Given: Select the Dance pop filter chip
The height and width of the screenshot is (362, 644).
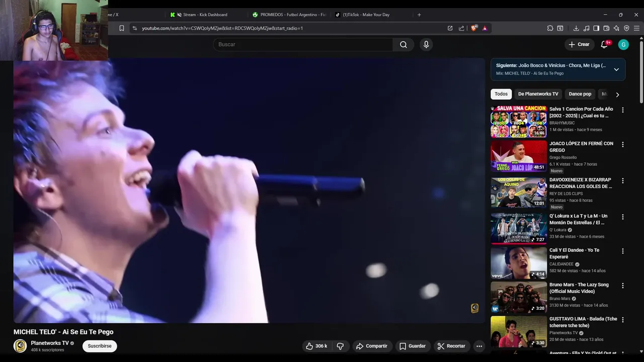Looking at the screenshot, I should point(580,94).
